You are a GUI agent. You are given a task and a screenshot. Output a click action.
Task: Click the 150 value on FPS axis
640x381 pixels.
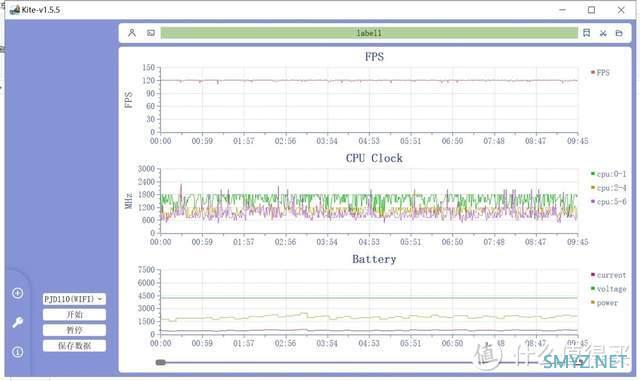(149, 67)
